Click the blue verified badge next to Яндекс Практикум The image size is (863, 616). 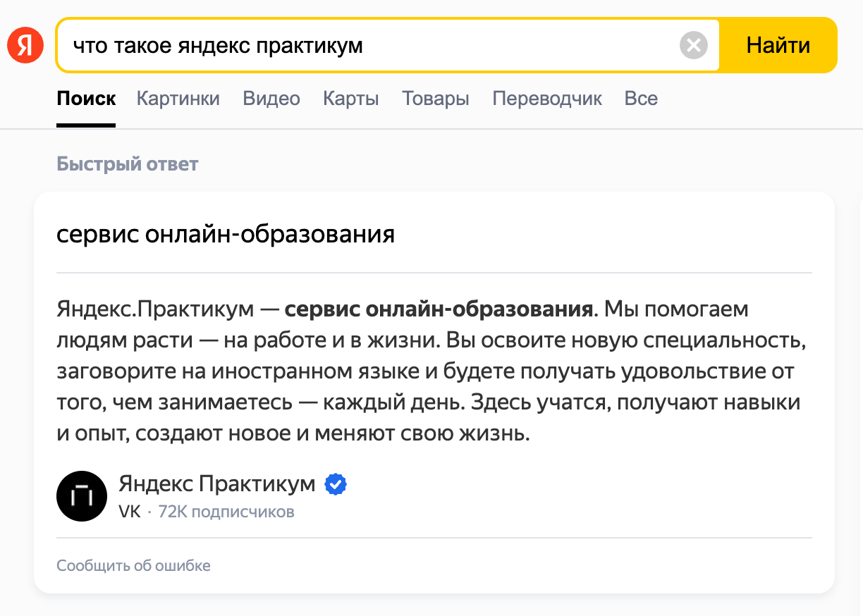(x=335, y=483)
